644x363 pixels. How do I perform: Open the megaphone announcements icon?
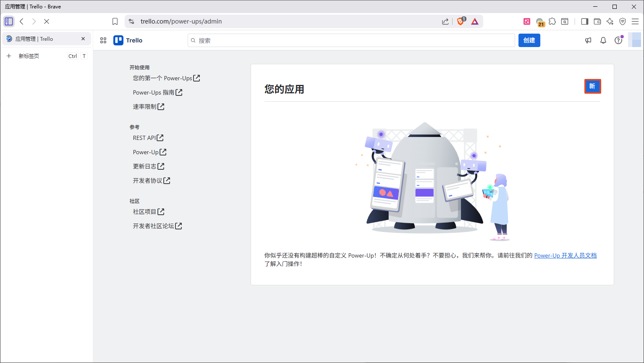pos(588,40)
